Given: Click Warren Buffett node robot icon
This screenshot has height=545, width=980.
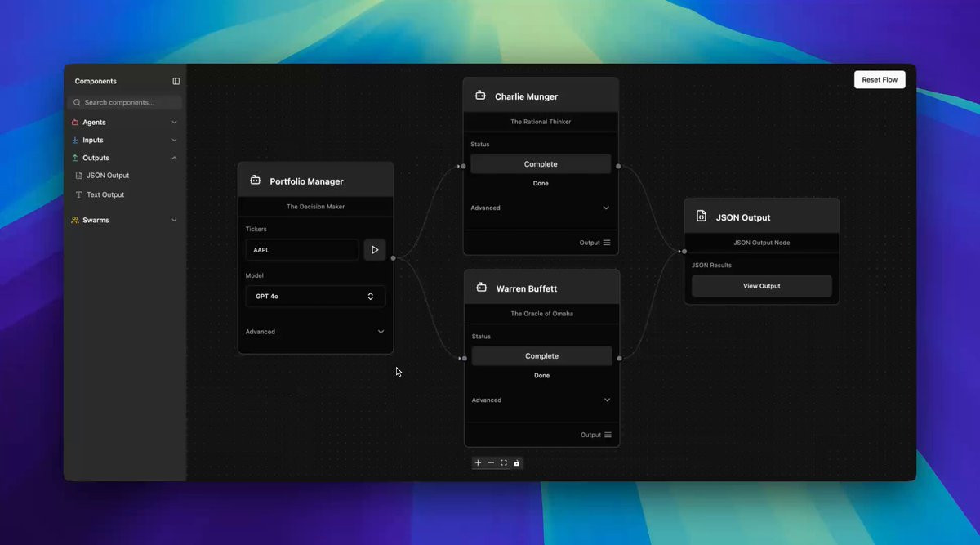Looking at the screenshot, I should tap(481, 288).
